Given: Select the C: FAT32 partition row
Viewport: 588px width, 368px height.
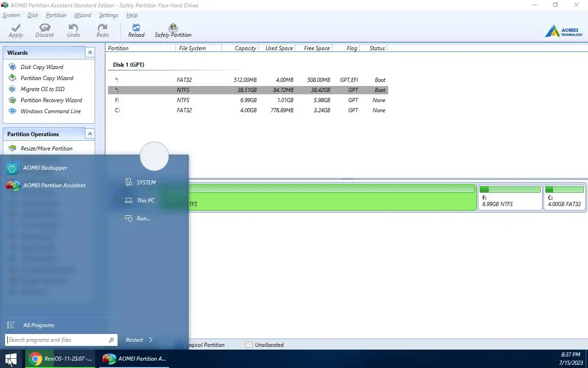Looking at the screenshot, I should tap(248, 110).
